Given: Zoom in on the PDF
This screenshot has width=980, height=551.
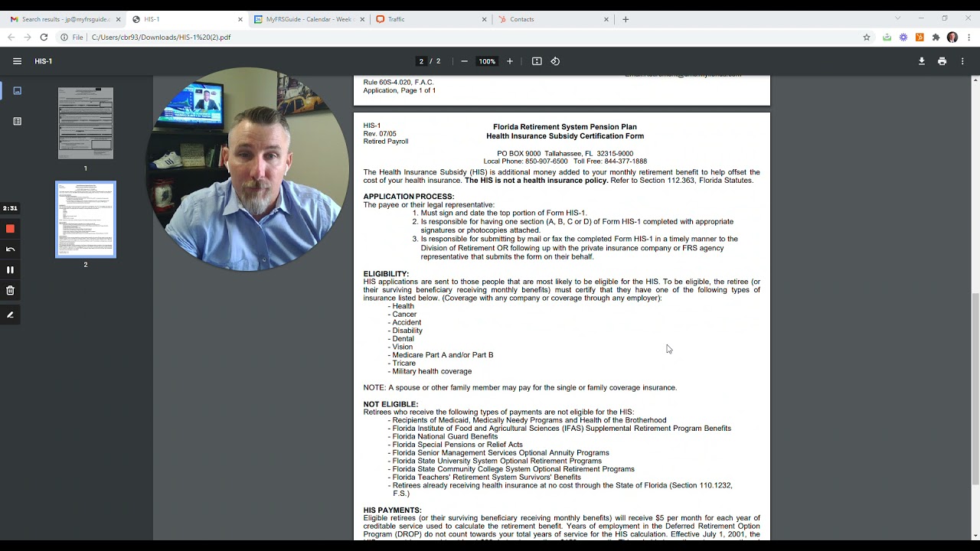Looking at the screenshot, I should [x=510, y=61].
